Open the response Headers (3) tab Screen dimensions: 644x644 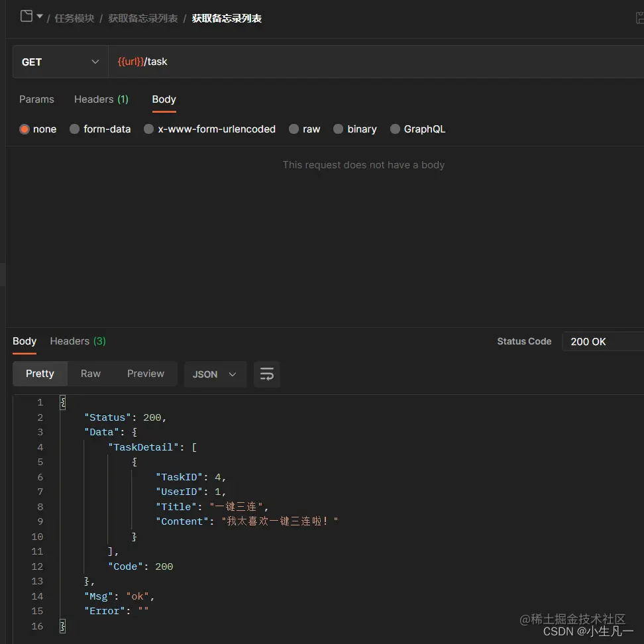[78, 341]
